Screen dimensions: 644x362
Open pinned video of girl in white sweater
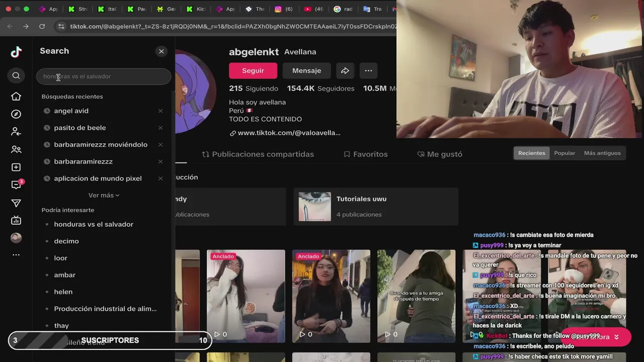246,296
